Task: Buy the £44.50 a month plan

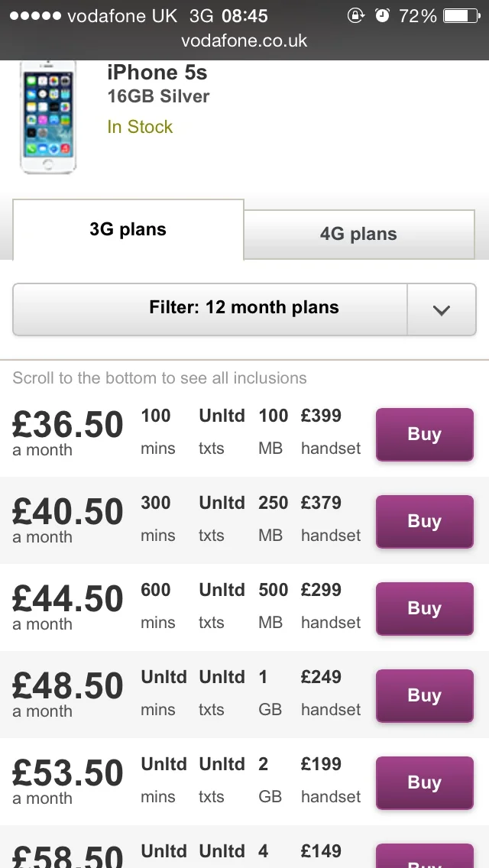Action: coord(425,608)
